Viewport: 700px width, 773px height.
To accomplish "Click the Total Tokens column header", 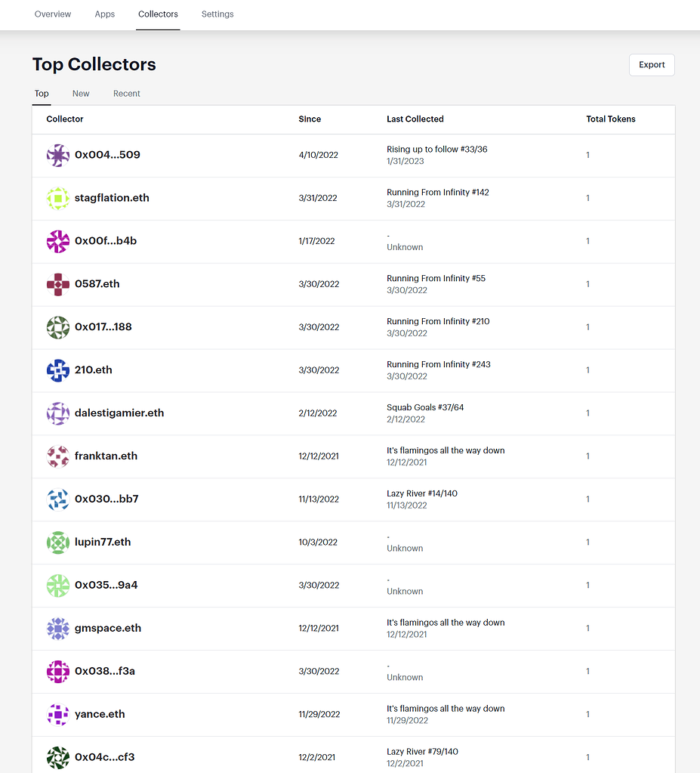I will pos(610,119).
